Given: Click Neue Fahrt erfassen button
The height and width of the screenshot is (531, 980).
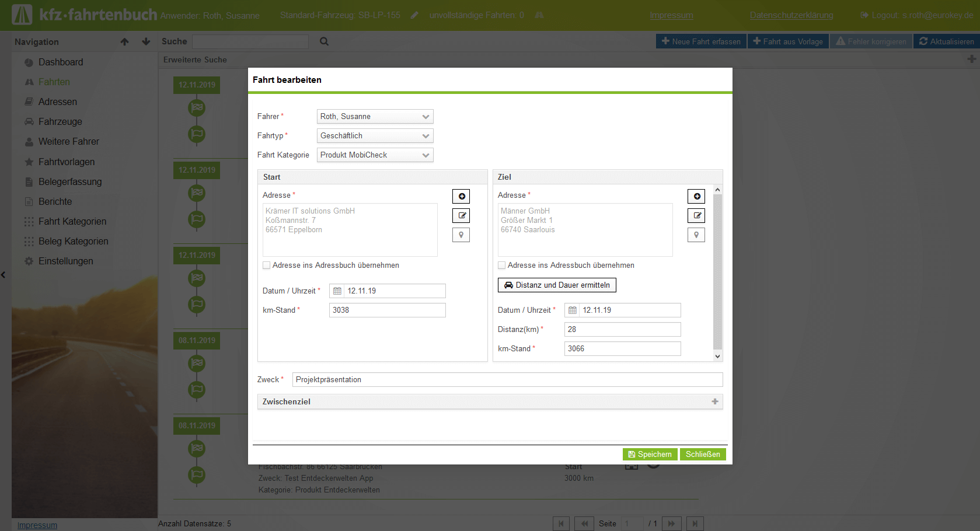Looking at the screenshot, I should tap(701, 41).
